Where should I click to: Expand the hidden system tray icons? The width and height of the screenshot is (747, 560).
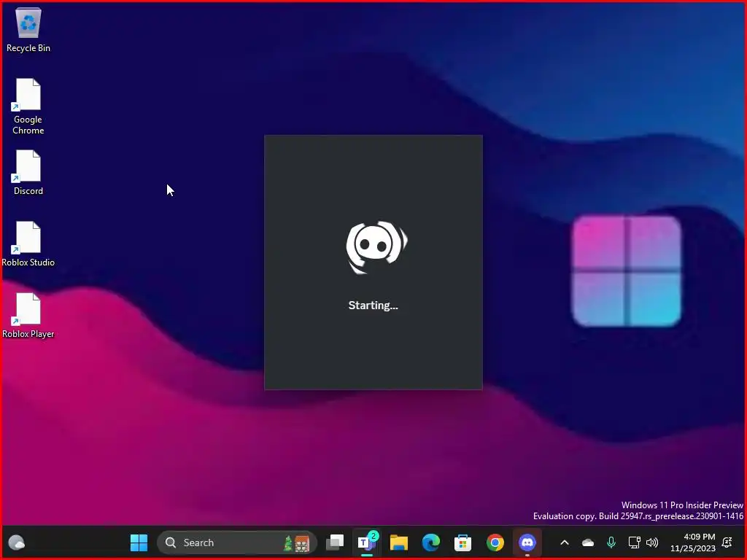click(x=565, y=542)
